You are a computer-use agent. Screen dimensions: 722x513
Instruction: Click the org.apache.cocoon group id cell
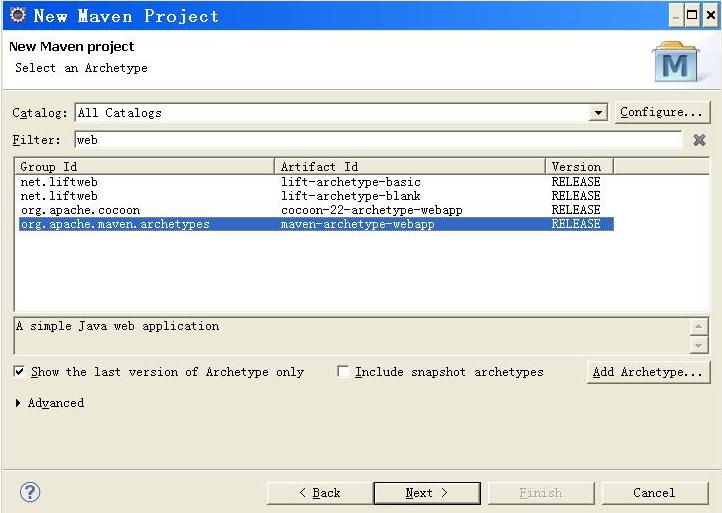81,210
